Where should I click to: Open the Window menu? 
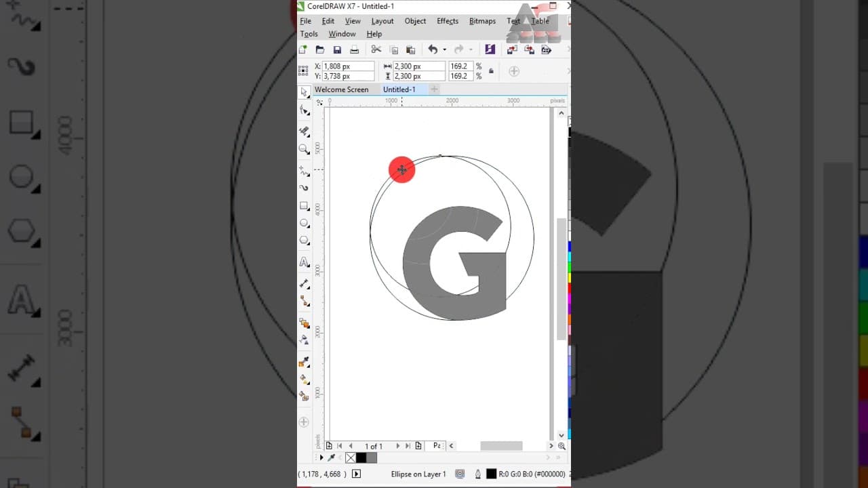pyautogui.click(x=342, y=34)
